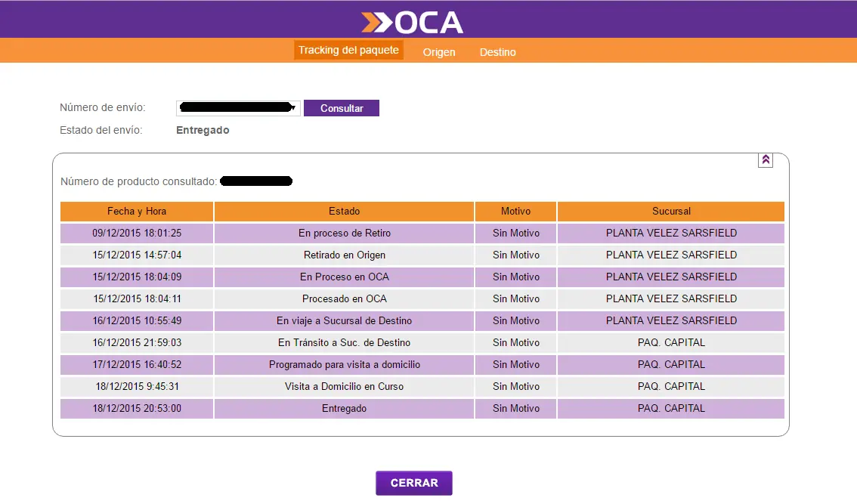Click the En proceso de Retiro status cell
This screenshot has height=504, width=857.
[x=345, y=233]
